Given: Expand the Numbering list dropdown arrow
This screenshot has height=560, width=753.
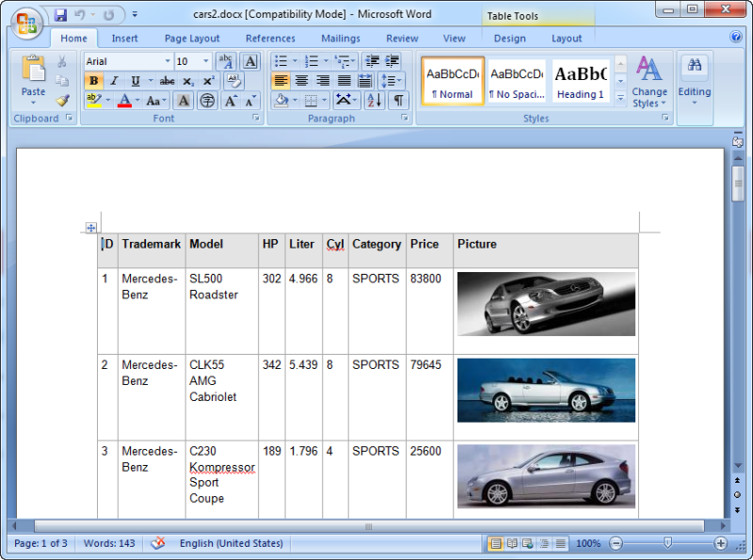Looking at the screenshot, I should [326, 61].
